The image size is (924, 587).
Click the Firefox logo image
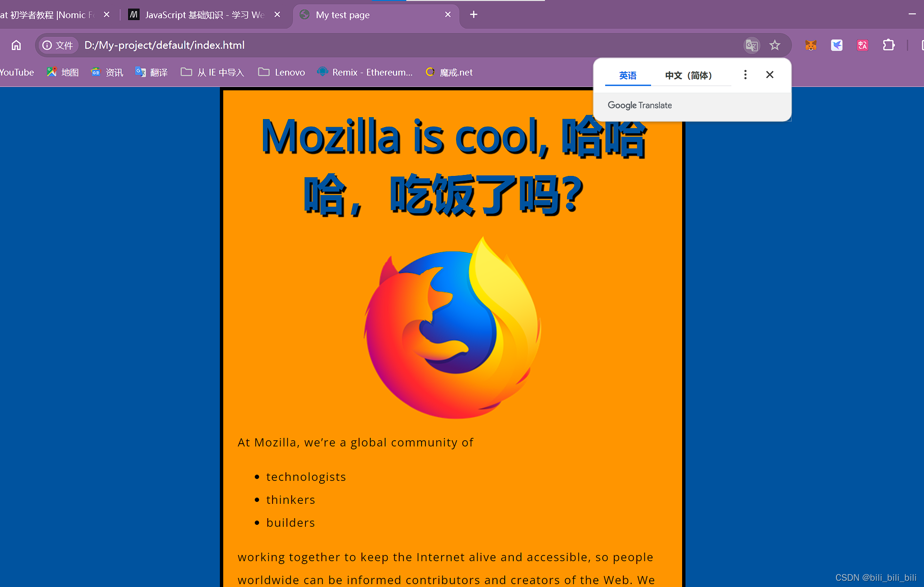(x=452, y=328)
